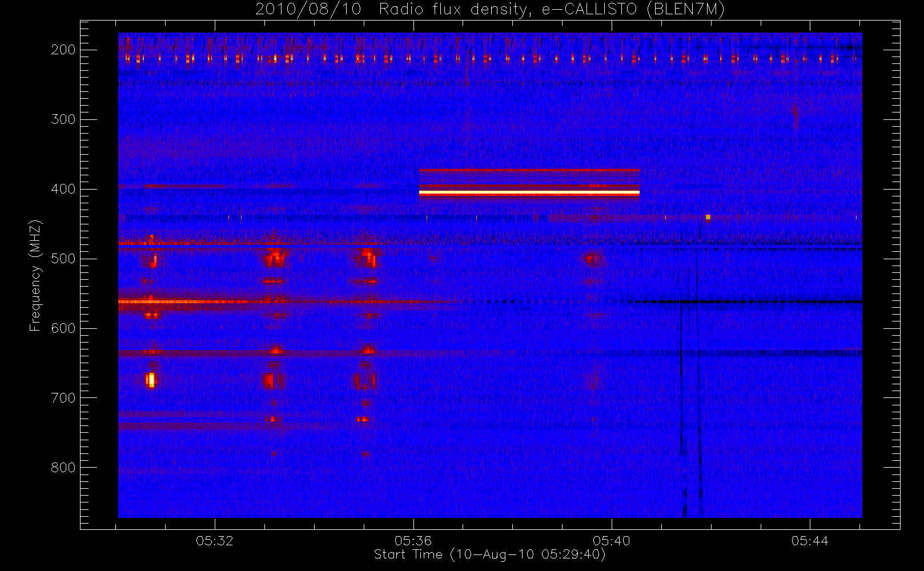Click the 05:36 time tick label
The width and height of the screenshot is (924, 571).
pos(413,541)
